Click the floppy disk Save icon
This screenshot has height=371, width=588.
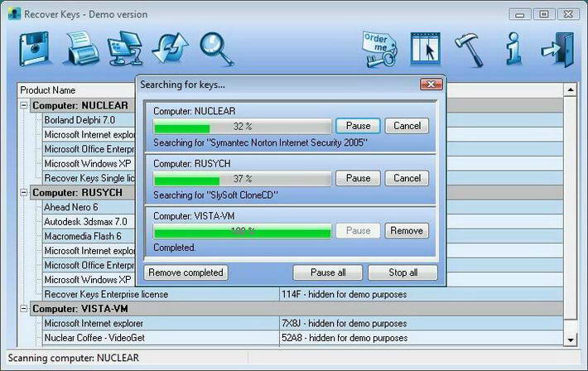coord(34,49)
